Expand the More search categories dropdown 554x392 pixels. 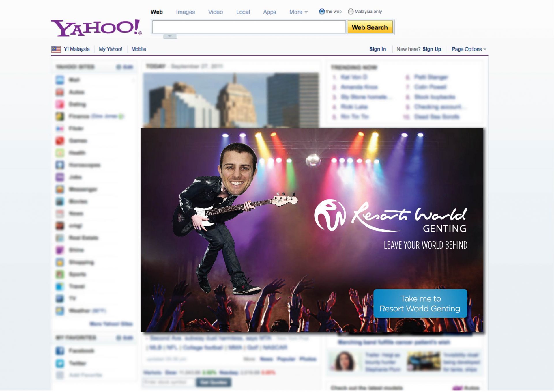point(298,12)
